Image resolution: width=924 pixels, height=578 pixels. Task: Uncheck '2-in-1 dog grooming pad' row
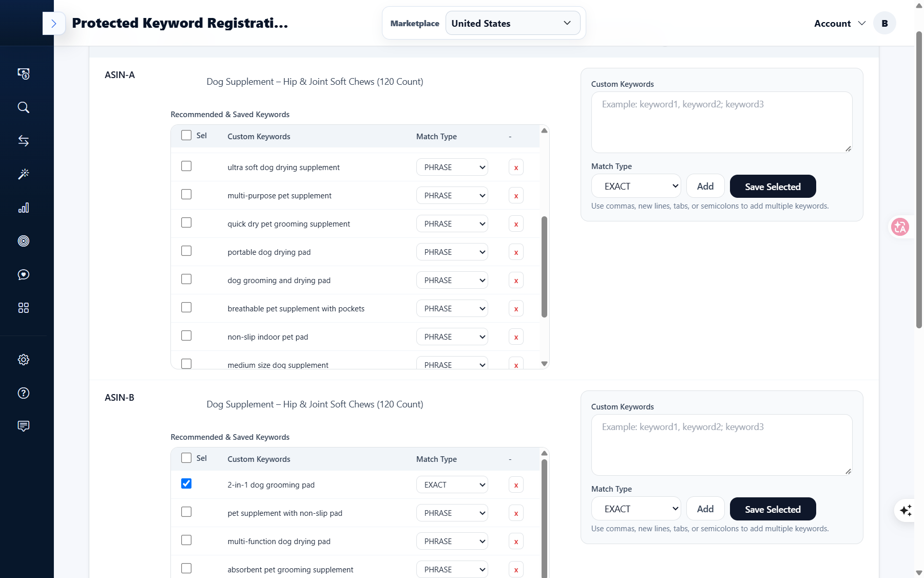(x=186, y=483)
